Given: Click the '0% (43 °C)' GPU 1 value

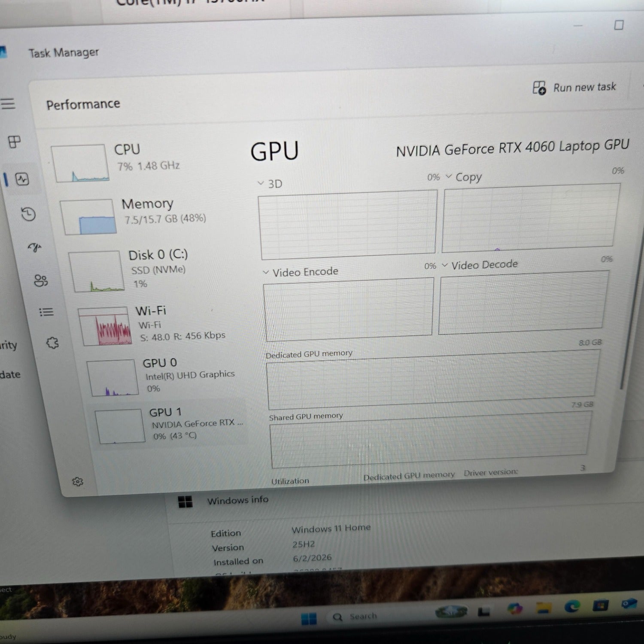Looking at the screenshot, I should (x=175, y=436).
